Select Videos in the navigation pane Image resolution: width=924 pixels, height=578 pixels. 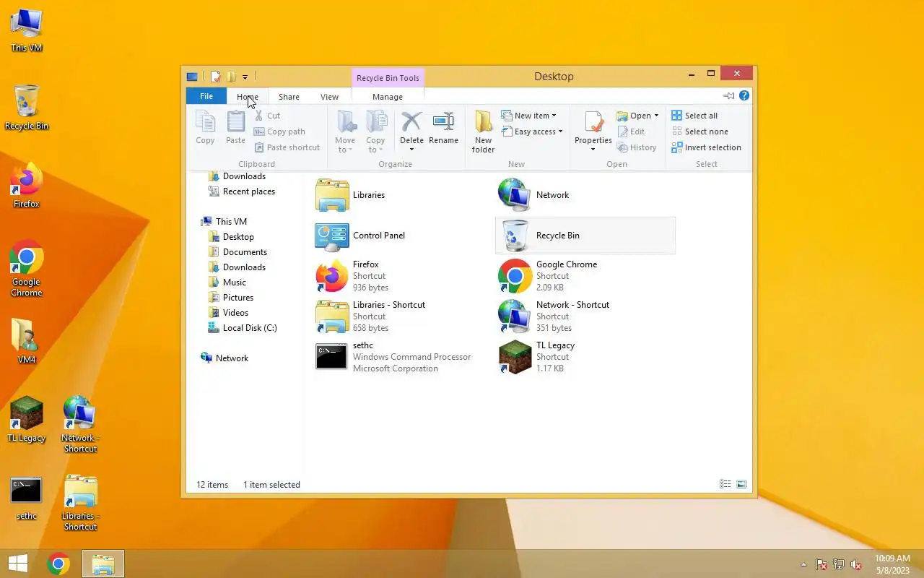pyautogui.click(x=228, y=313)
